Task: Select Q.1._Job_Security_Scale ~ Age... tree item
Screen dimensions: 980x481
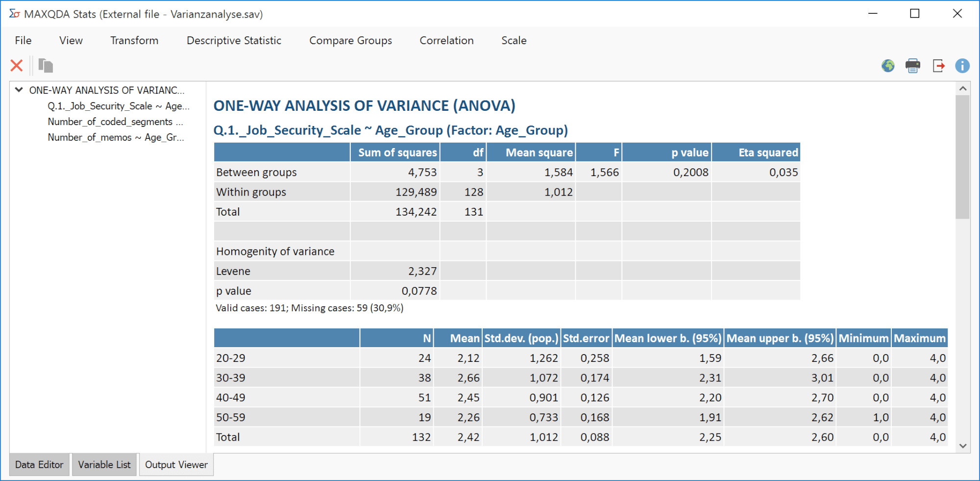Action: [x=118, y=106]
